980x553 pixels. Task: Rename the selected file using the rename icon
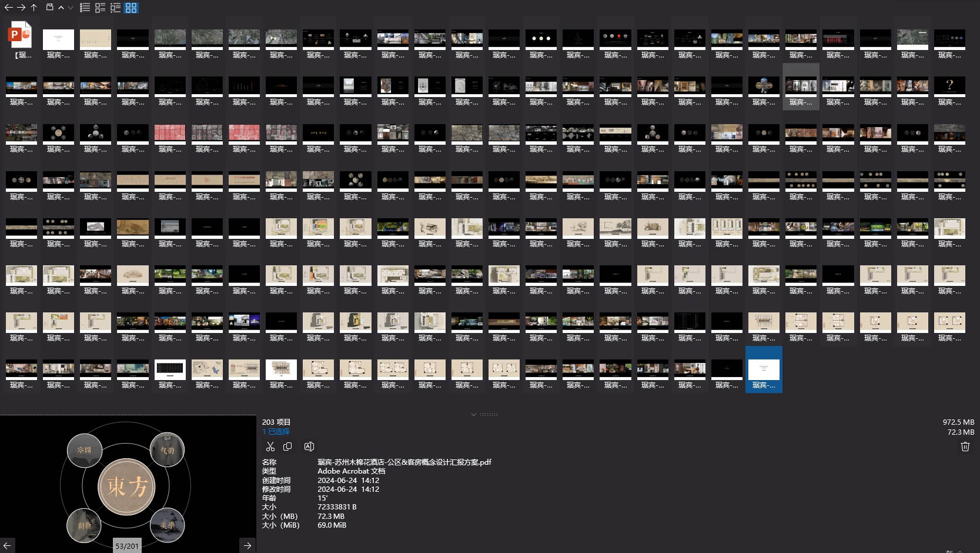(309, 447)
